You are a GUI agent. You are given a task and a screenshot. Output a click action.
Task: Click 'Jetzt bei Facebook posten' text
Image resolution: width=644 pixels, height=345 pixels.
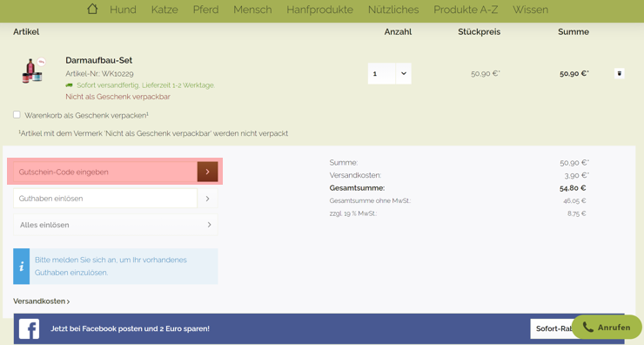pyautogui.click(x=131, y=328)
